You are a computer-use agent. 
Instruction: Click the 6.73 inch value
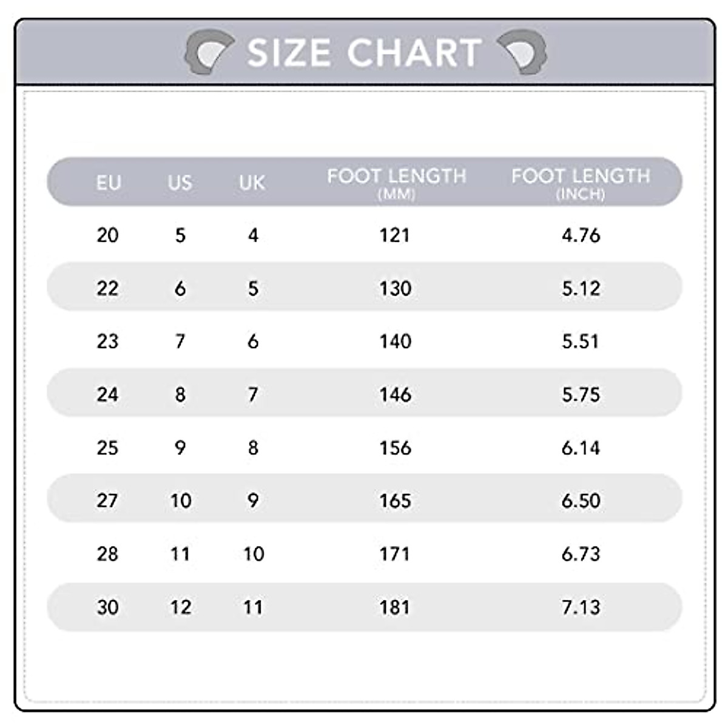[x=581, y=554]
